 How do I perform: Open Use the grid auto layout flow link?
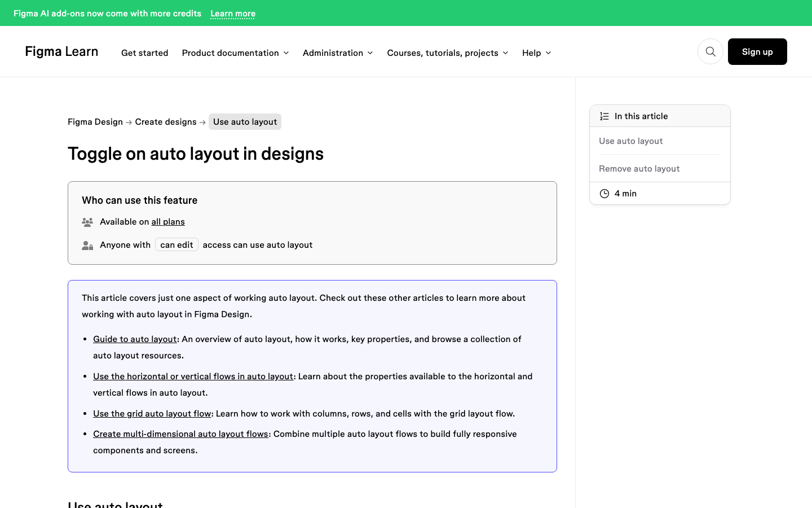(x=152, y=414)
